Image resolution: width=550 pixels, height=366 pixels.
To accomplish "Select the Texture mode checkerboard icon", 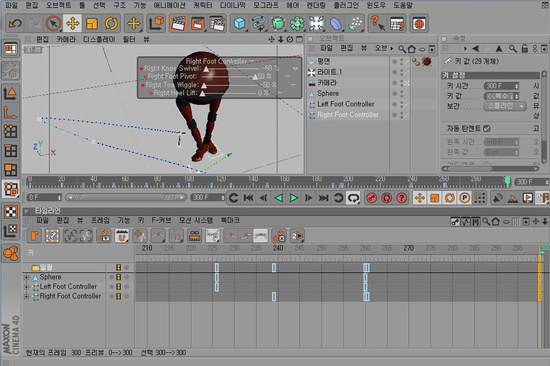I will [x=11, y=212].
